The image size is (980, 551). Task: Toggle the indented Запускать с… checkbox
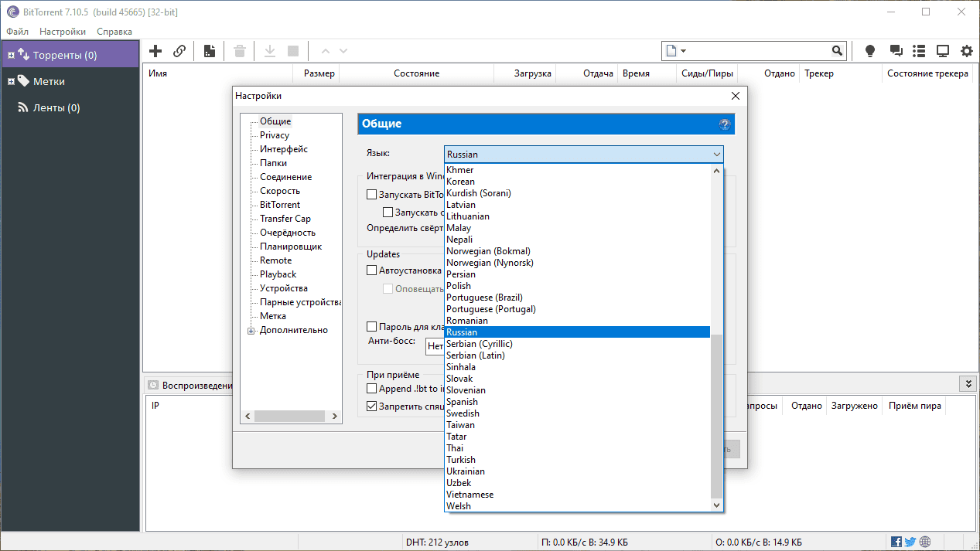pyautogui.click(x=388, y=212)
